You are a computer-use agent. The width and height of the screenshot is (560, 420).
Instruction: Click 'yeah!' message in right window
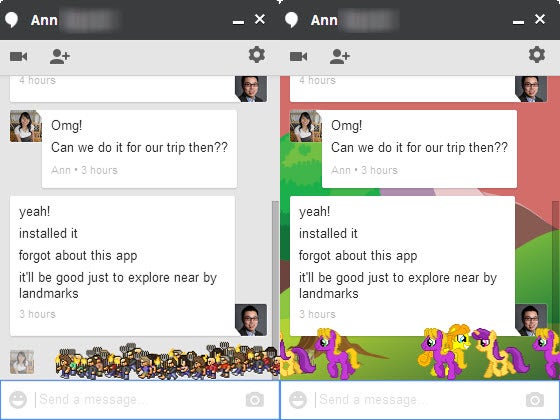click(314, 211)
